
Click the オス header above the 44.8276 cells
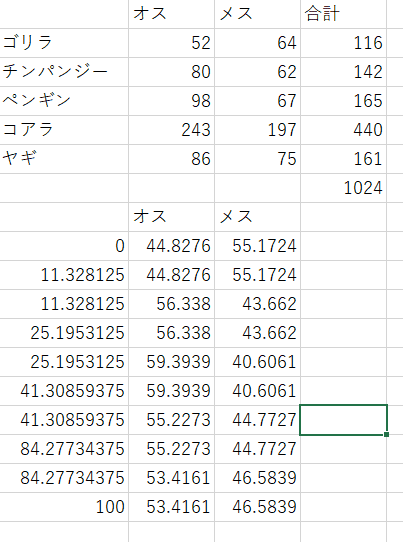(171, 217)
